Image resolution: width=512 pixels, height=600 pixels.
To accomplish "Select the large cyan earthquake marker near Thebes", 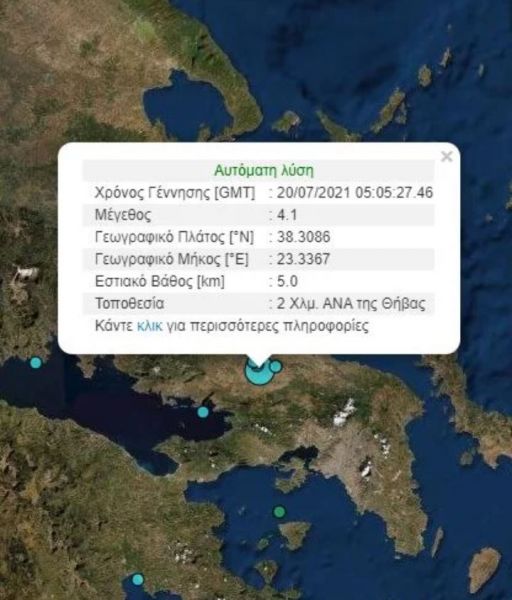I will coord(259,372).
